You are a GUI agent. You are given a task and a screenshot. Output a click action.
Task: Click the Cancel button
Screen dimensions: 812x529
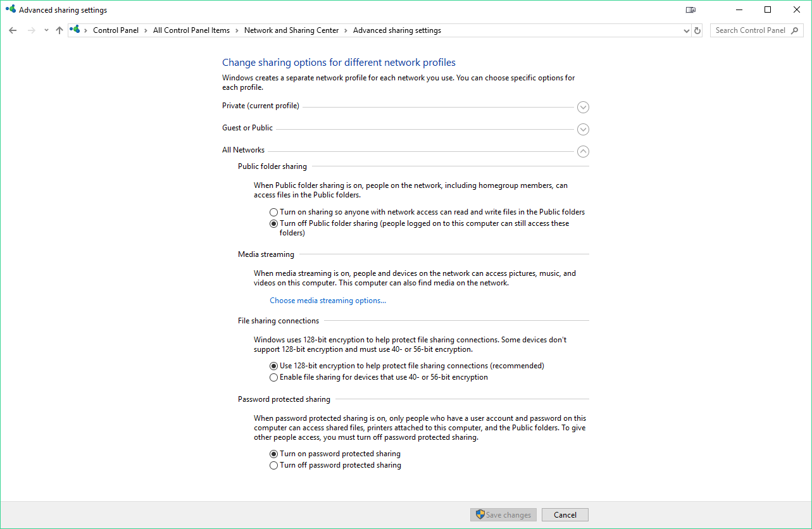tap(565, 515)
